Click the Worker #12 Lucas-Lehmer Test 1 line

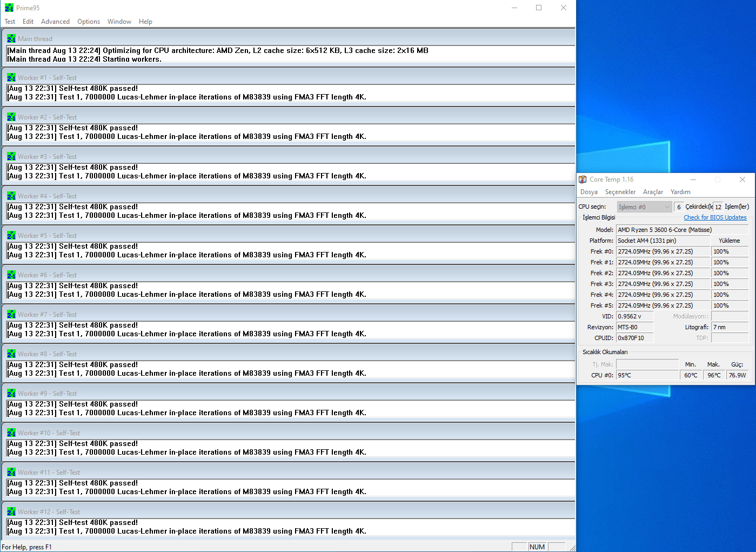187,531
